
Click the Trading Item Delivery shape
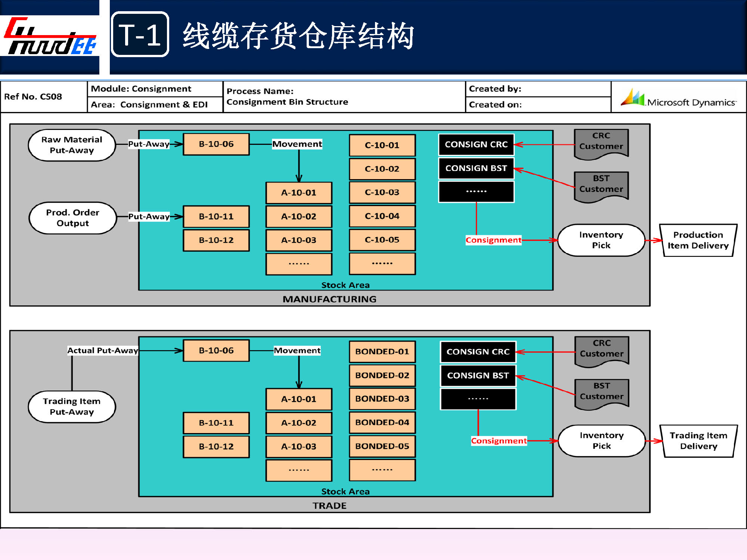click(698, 441)
